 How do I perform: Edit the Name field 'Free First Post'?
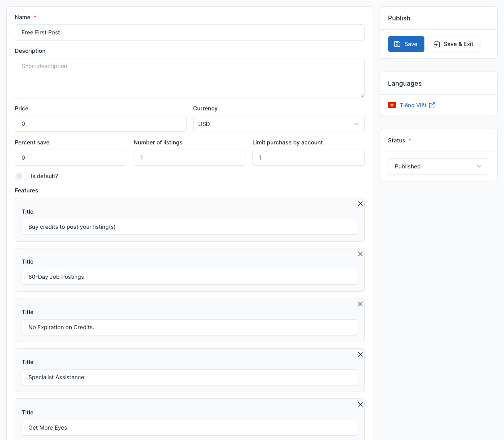click(190, 32)
